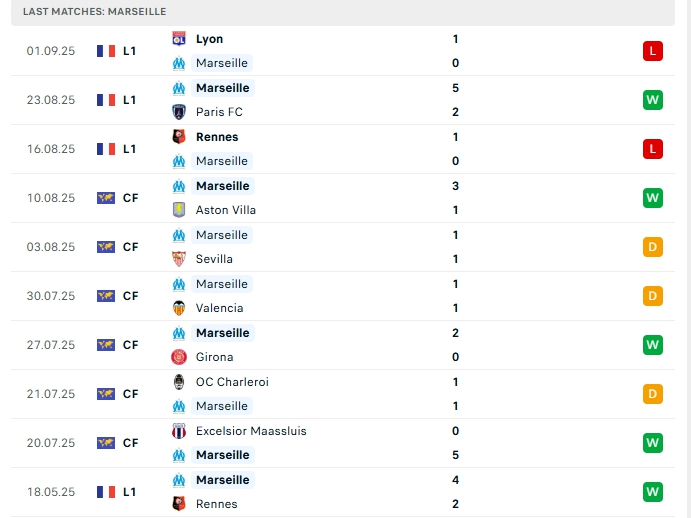Open the Aston Villa team link
The image size is (691, 518).
click(x=226, y=210)
